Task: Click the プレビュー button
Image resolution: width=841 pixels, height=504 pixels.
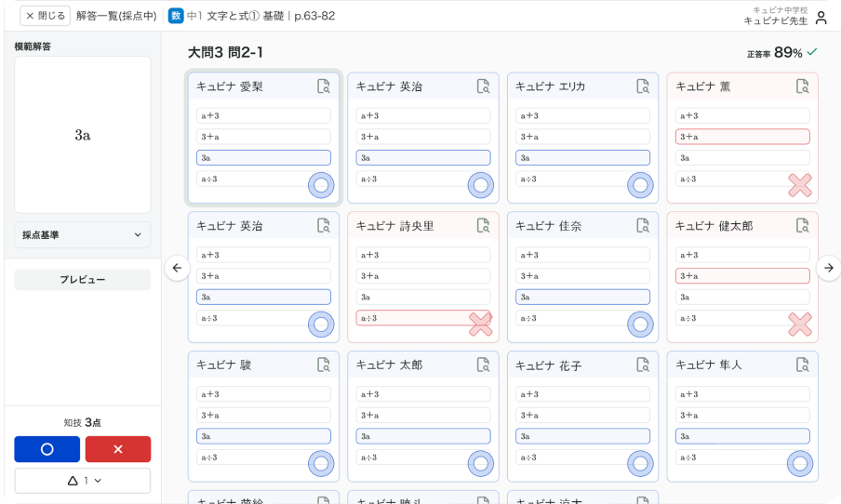Action: (83, 280)
